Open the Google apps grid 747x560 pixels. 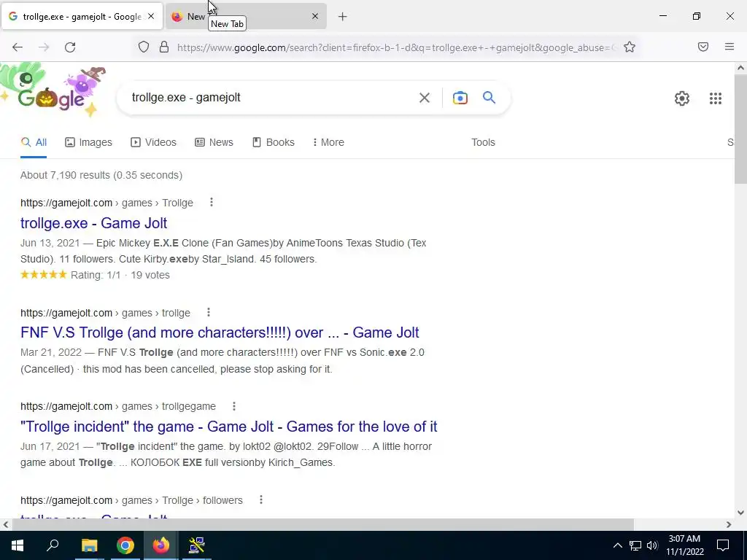715,98
